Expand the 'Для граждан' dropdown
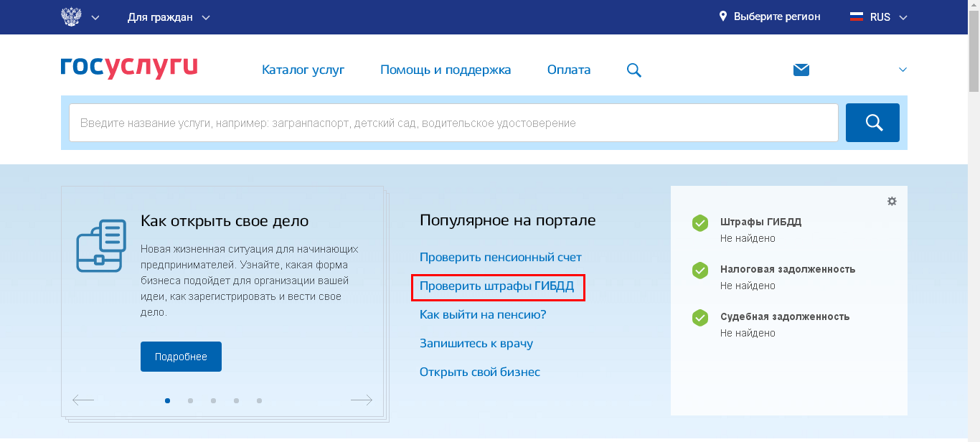Image resolution: width=980 pixels, height=442 pixels. click(x=169, y=17)
